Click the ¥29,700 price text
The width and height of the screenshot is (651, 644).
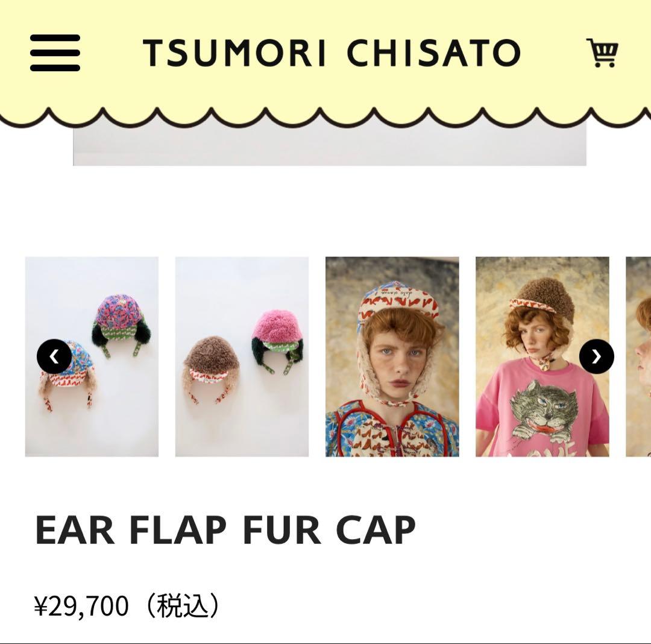point(81,606)
